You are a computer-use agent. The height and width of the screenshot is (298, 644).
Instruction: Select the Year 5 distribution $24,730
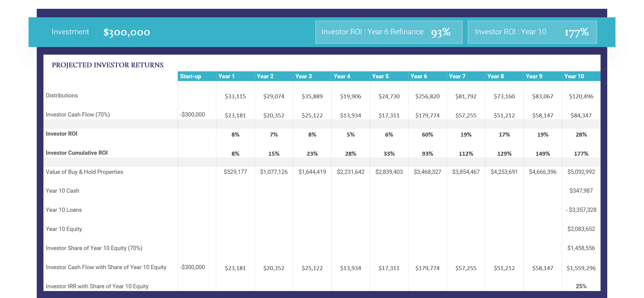(x=389, y=97)
